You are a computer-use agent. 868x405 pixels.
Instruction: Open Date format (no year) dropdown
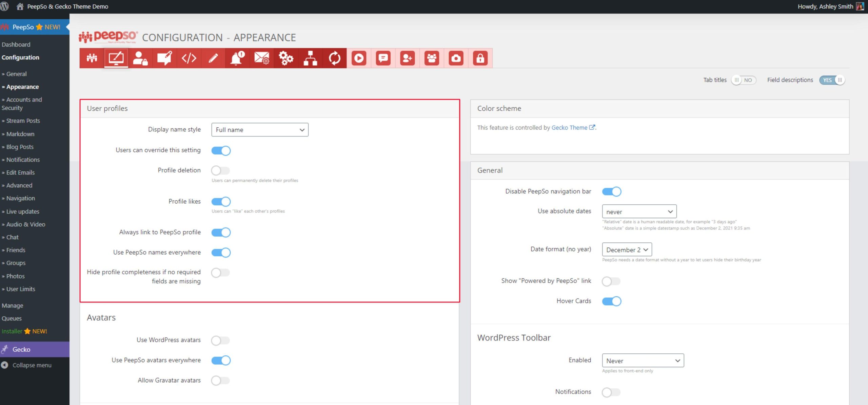coord(627,250)
